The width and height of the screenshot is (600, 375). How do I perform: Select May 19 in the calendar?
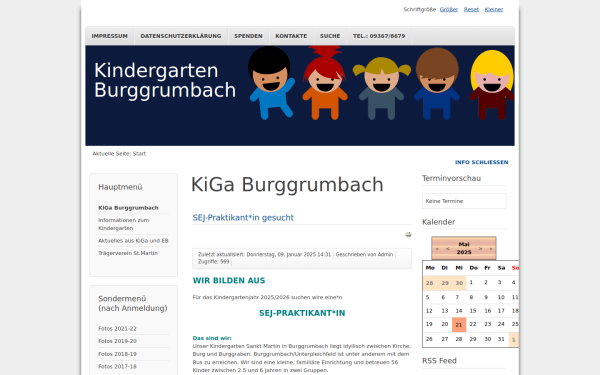point(429,324)
